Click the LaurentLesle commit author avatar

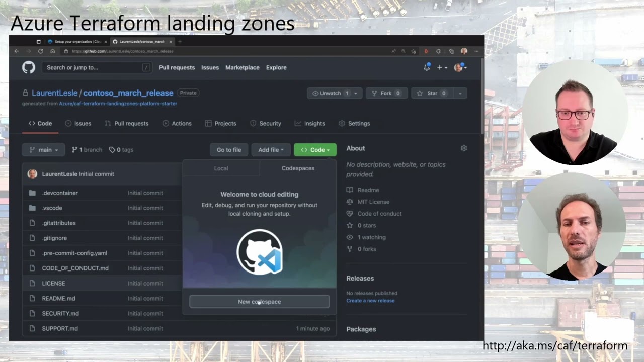pos(32,174)
